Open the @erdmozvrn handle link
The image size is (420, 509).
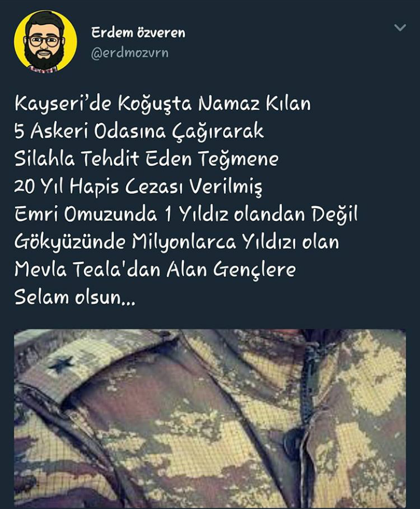[130, 53]
